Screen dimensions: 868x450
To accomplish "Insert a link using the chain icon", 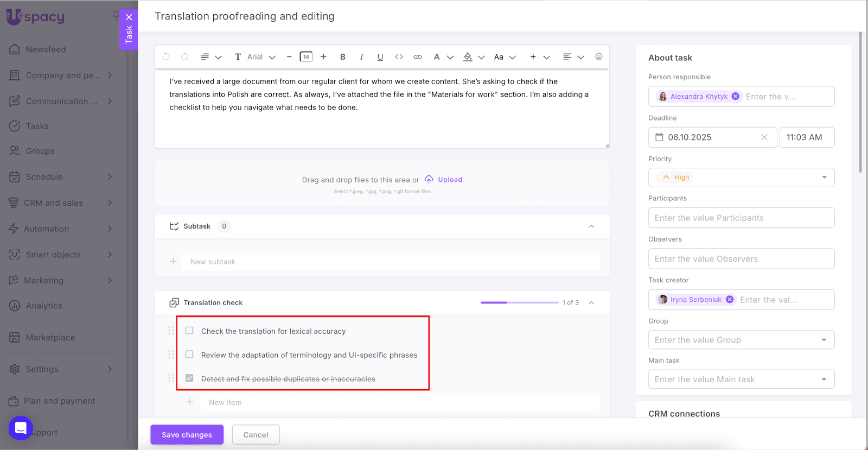I will coord(417,57).
